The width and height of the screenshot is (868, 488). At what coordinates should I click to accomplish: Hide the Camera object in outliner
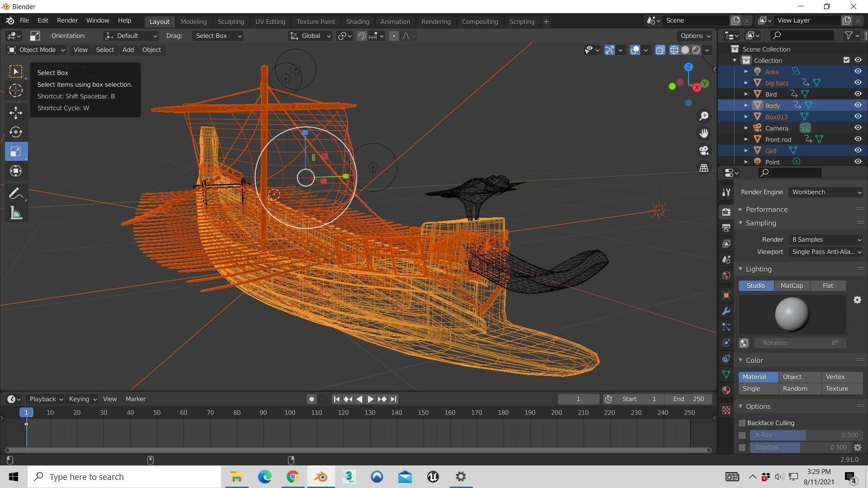pyautogui.click(x=858, y=128)
